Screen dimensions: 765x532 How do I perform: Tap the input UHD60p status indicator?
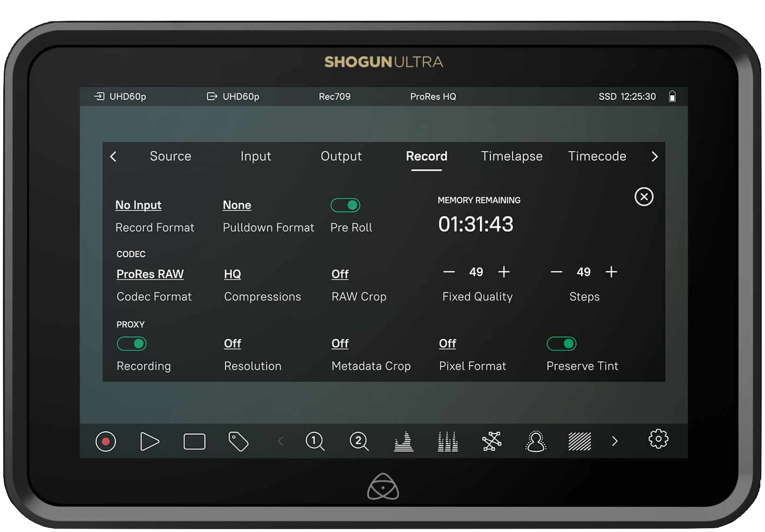[x=120, y=96]
